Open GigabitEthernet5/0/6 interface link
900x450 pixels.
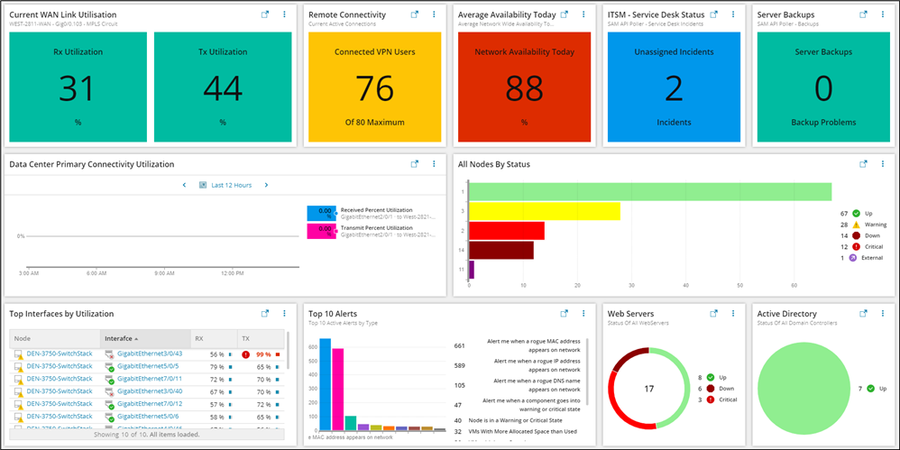point(148,416)
